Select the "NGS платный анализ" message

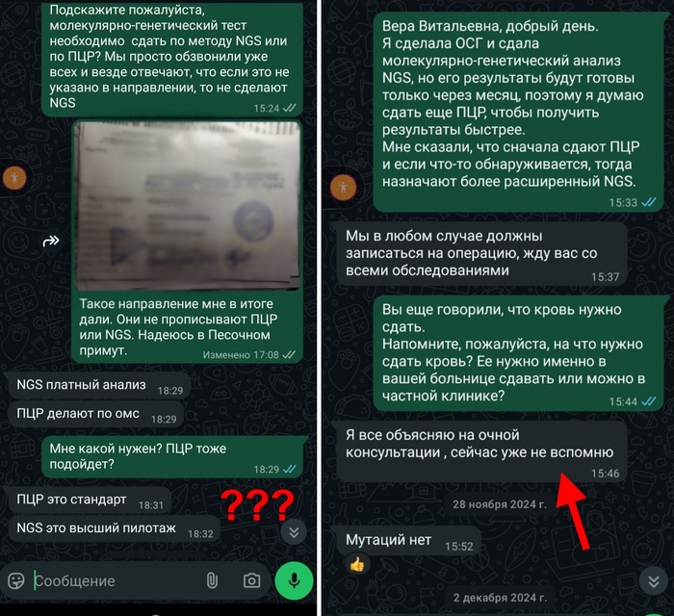[99, 385]
